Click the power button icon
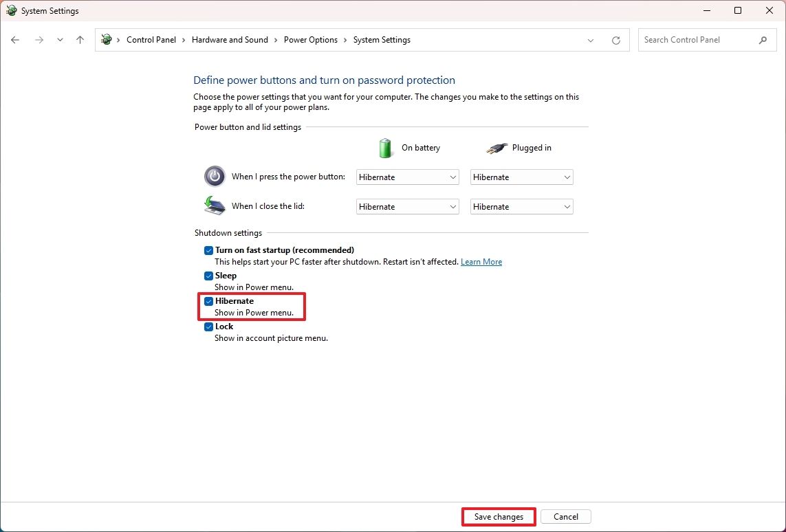The height and width of the screenshot is (532, 786). click(214, 177)
